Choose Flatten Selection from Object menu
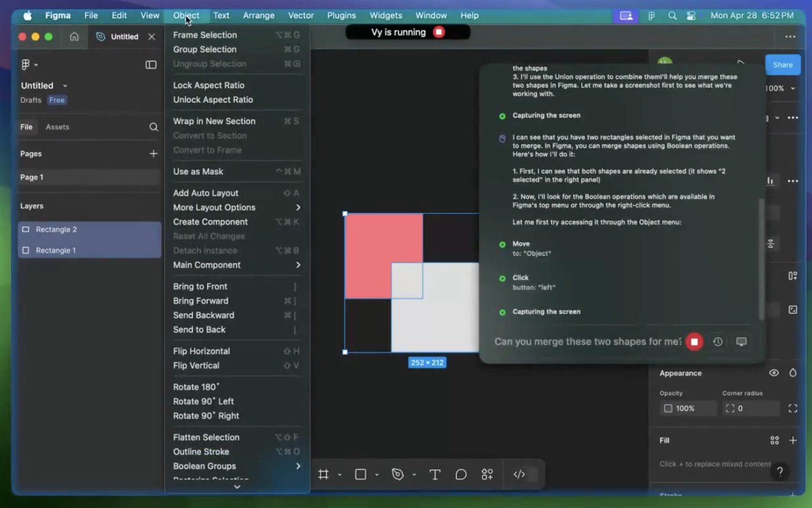Viewport: 812px width, 508px height. pyautogui.click(x=206, y=437)
